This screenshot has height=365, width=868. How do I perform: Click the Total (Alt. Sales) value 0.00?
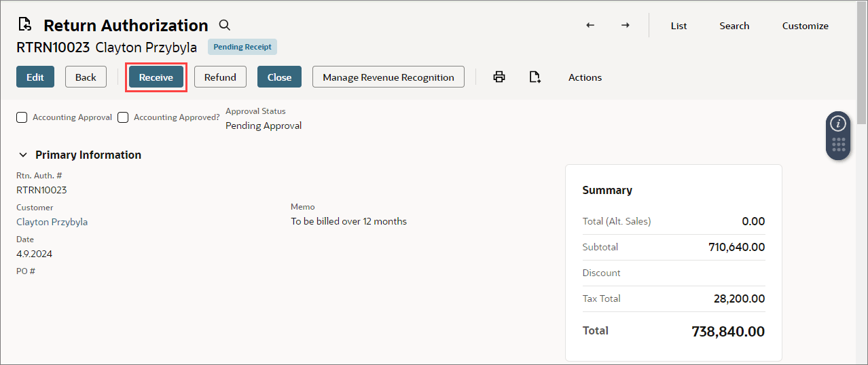[753, 221]
